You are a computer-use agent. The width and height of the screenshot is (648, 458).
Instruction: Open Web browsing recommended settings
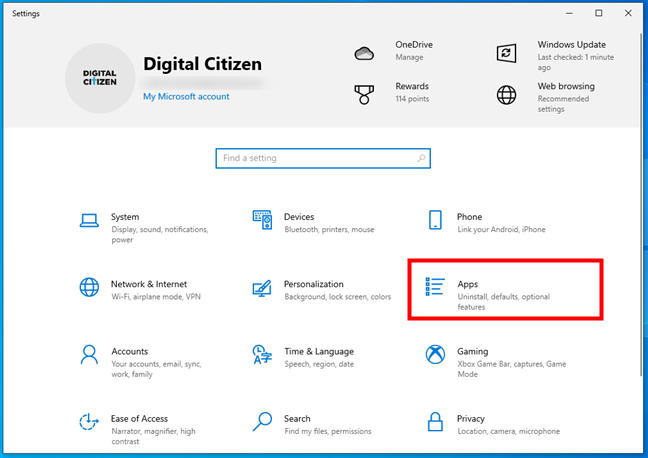click(x=563, y=104)
